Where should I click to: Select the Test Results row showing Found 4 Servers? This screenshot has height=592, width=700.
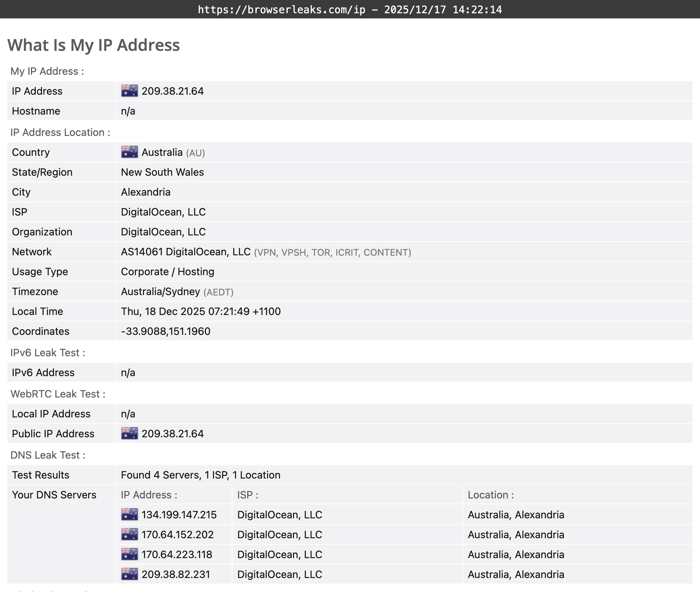tap(200, 475)
